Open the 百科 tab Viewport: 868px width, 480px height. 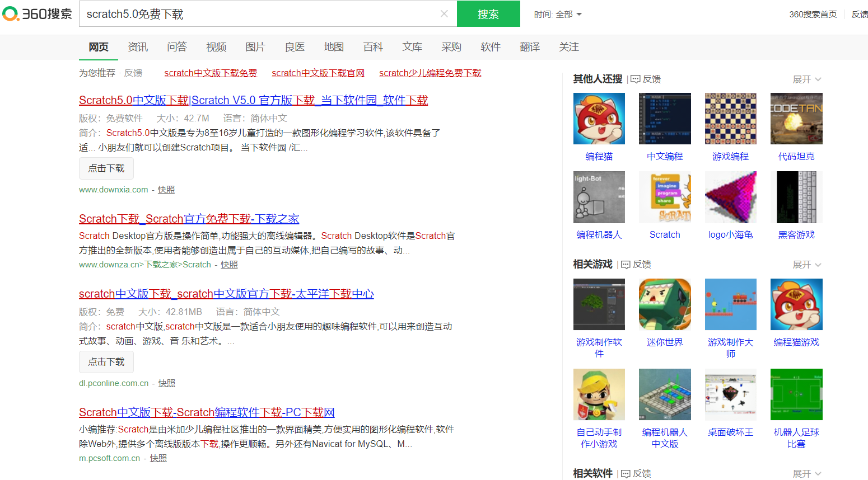(x=373, y=47)
